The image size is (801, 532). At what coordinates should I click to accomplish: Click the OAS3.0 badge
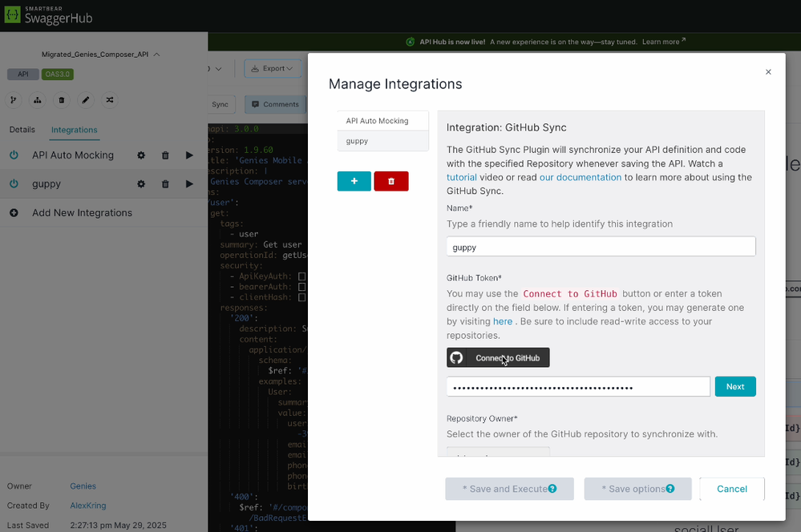pyautogui.click(x=57, y=74)
